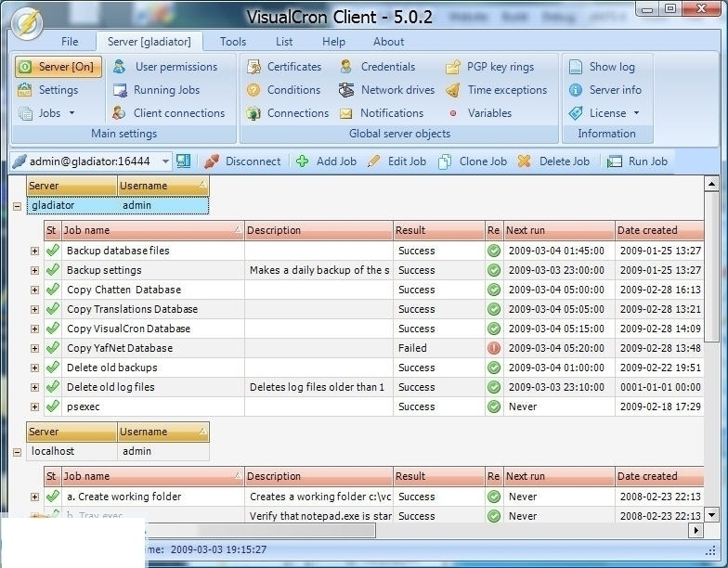The height and width of the screenshot is (568, 728).
Task: Expand the a. Create working folder job
Action: pyautogui.click(x=35, y=497)
